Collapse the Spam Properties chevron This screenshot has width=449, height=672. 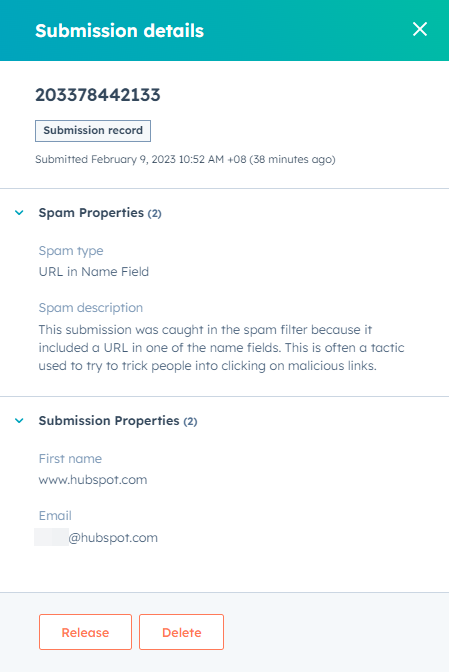[x=19, y=213]
